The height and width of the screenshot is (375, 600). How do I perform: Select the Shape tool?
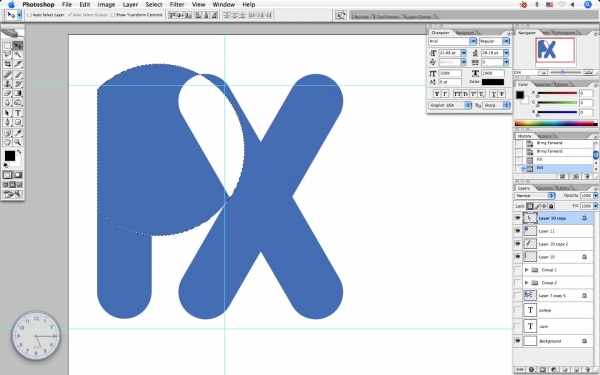pos(18,122)
